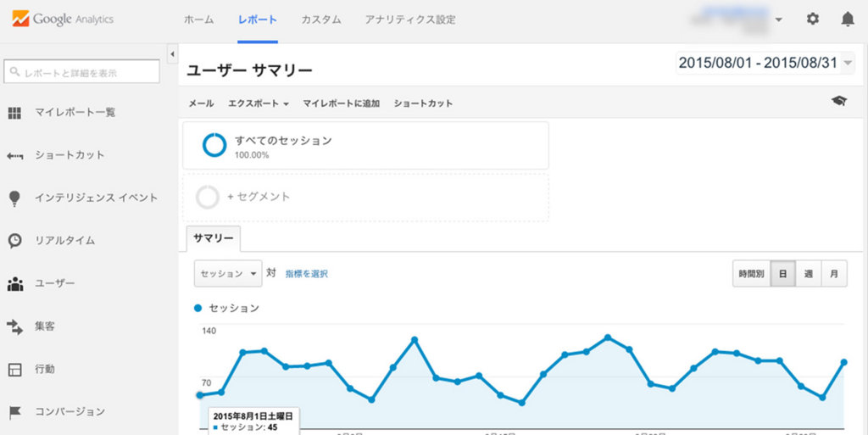Open the notifications bell icon
Viewport: 868px width, 435px height.
point(847,20)
